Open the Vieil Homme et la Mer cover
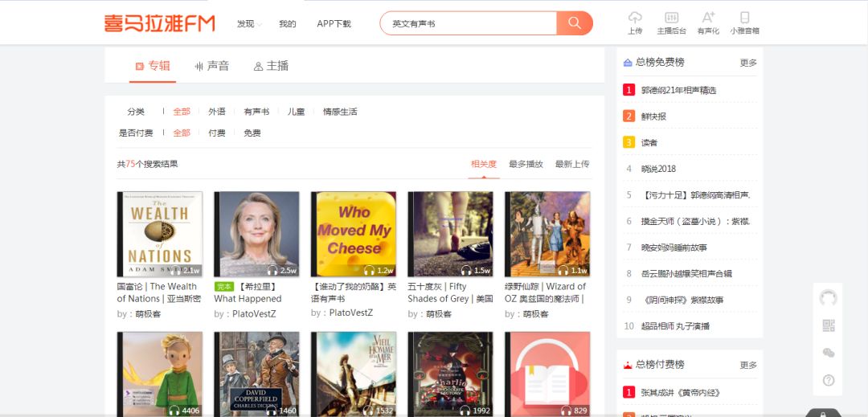The image size is (868, 417). (354, 374)
